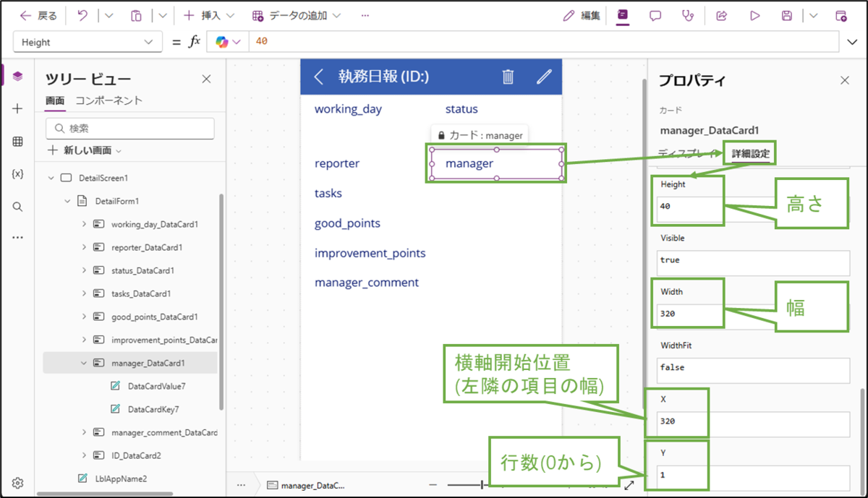Click the paste clipboard icon
Image resolution: width=868 pixels, height=498 pixels.
click(136, 15)
